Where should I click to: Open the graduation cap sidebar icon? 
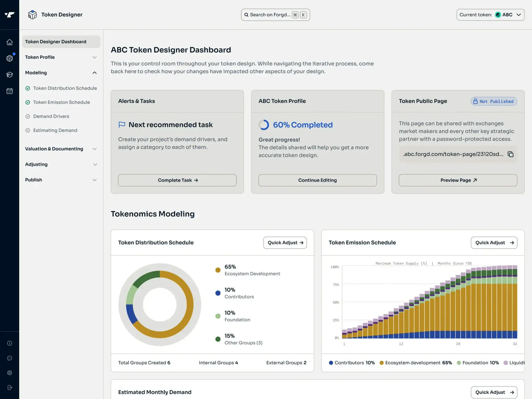(x=10, y=75)
